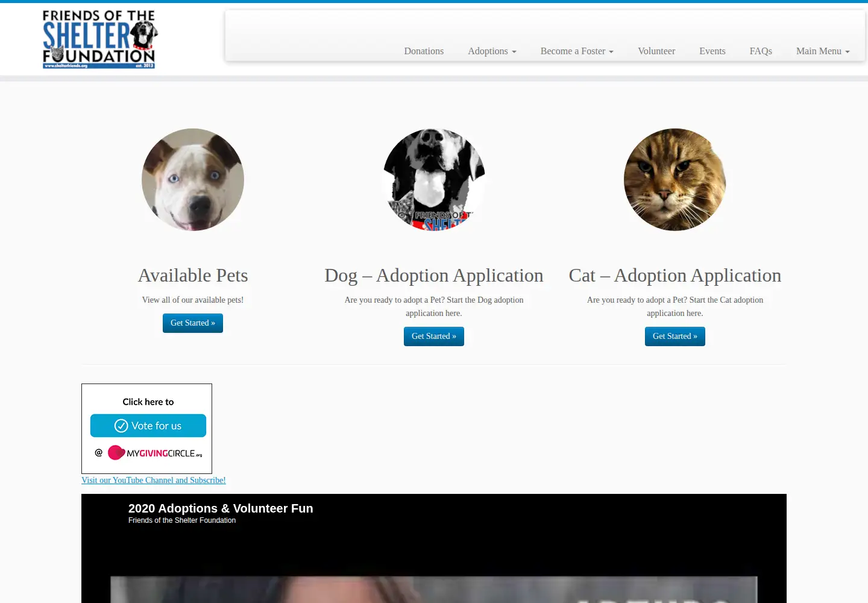The height and width of the screenshot is (603, 868).
Task: Expand the Become a Foster dropdown
Action: [577, 51]
